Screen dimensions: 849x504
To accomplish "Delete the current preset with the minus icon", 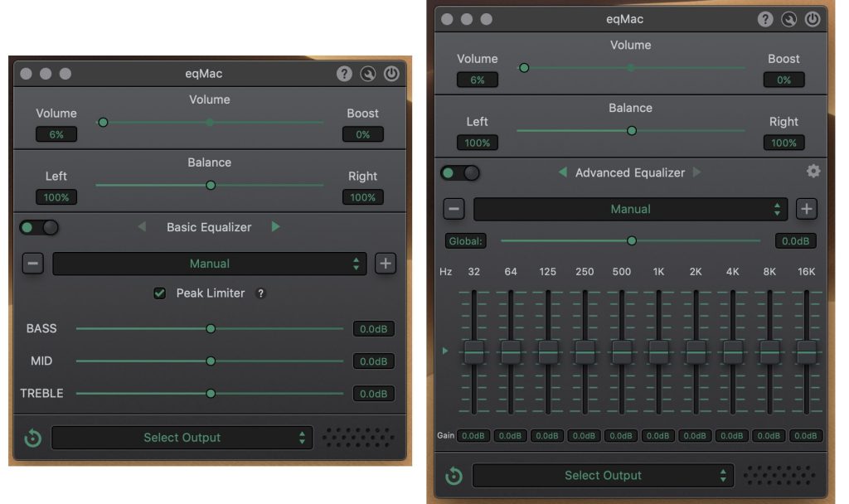I will 32,263.
